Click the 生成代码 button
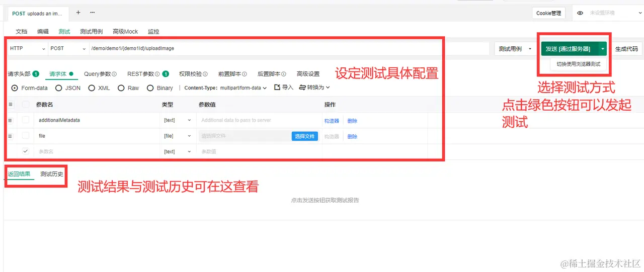644x272 pixels. (x=626, y=49)
